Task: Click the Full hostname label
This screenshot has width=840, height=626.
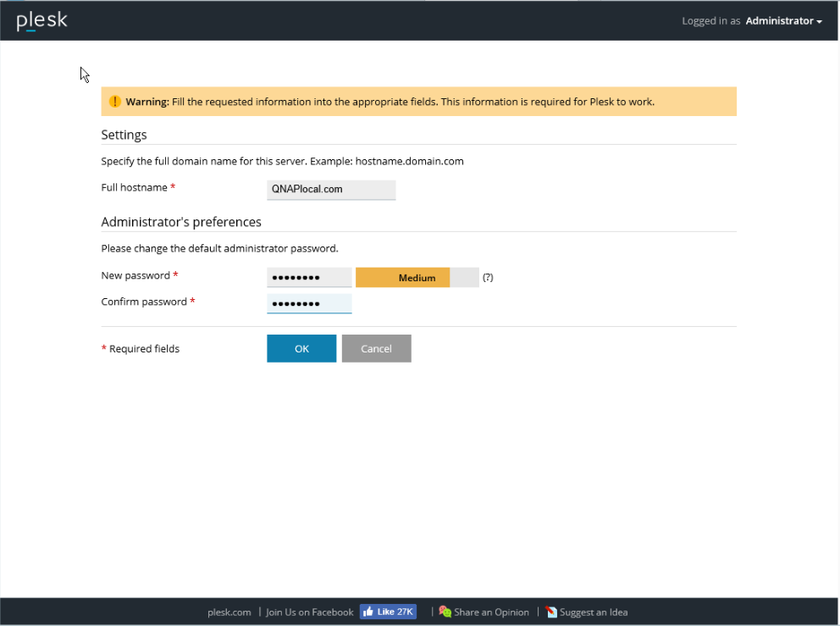Action: (134, 187)
